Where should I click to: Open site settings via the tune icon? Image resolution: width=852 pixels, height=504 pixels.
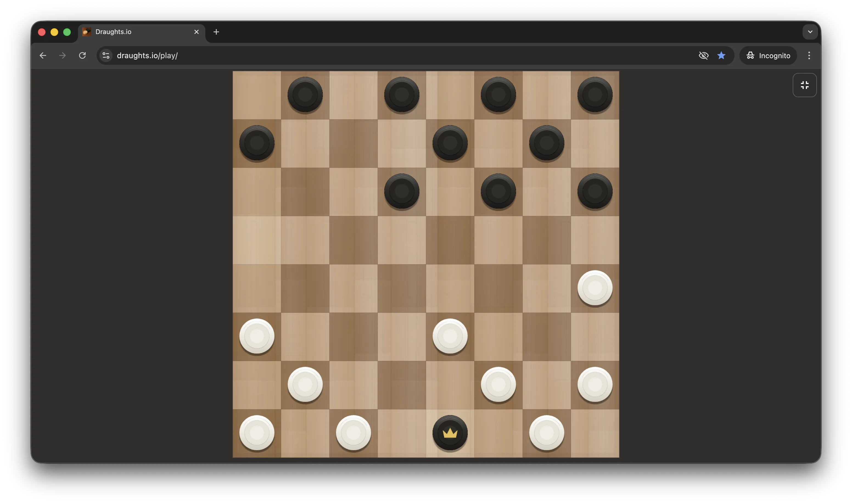(105, 55)
